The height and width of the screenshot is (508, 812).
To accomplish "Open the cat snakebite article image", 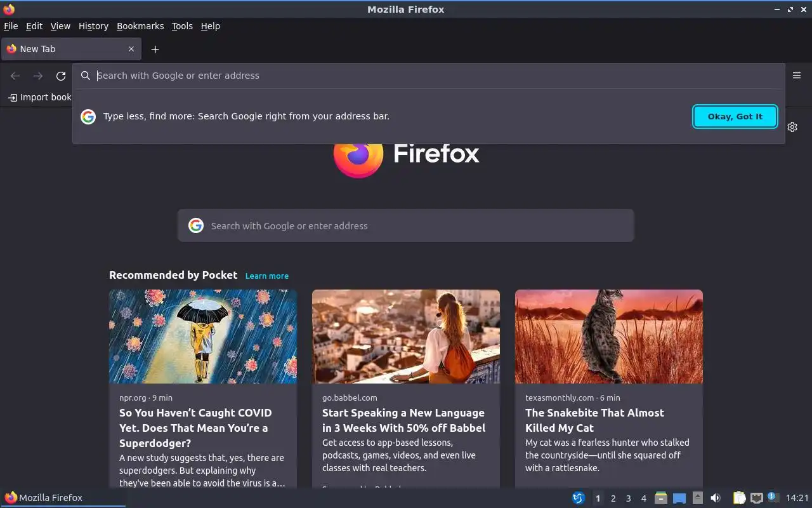I will click(609, 337).
